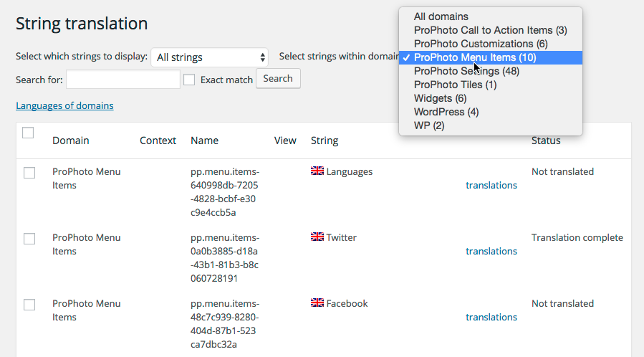
Task: Check the row checkbox for Facebook string
Action: [x=29, y=305]
